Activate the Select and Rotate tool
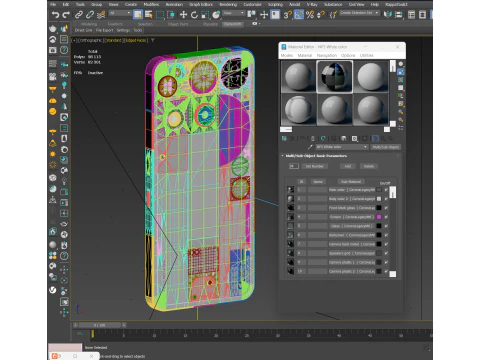The image size is (480, 360). pos(194,14)
